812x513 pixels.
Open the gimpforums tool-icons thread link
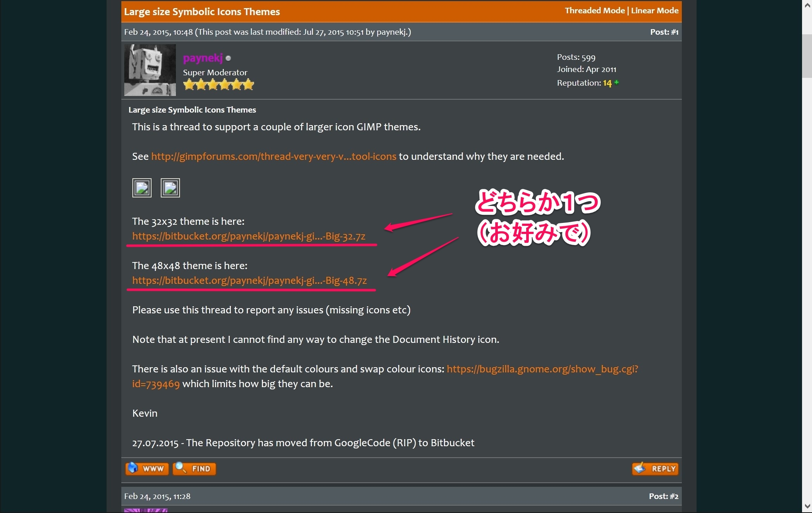274,156
